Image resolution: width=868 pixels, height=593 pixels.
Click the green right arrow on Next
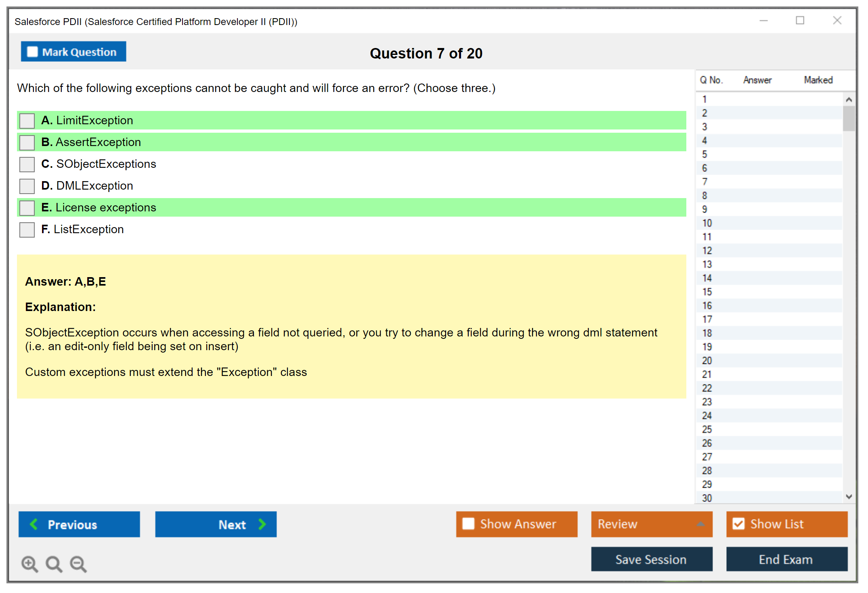262,524
